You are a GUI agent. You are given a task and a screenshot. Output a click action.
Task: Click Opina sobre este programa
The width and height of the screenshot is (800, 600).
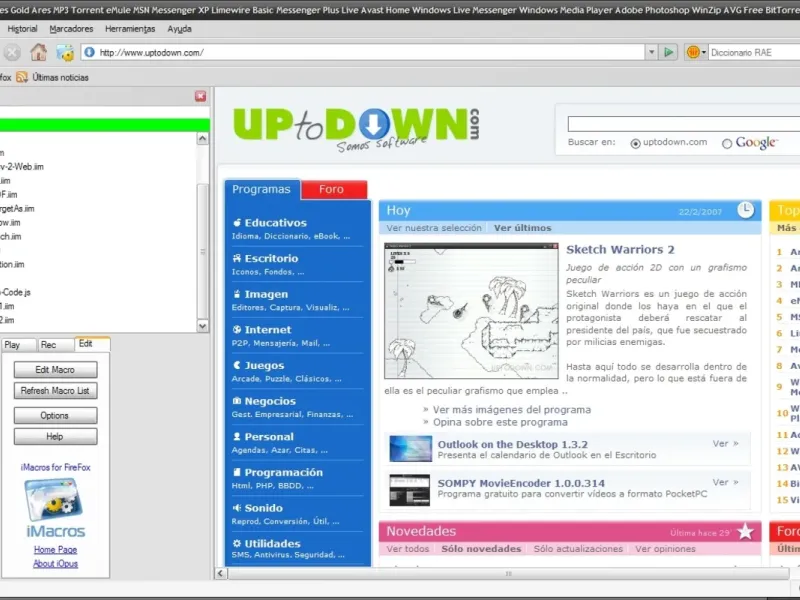tap(500, 422)
